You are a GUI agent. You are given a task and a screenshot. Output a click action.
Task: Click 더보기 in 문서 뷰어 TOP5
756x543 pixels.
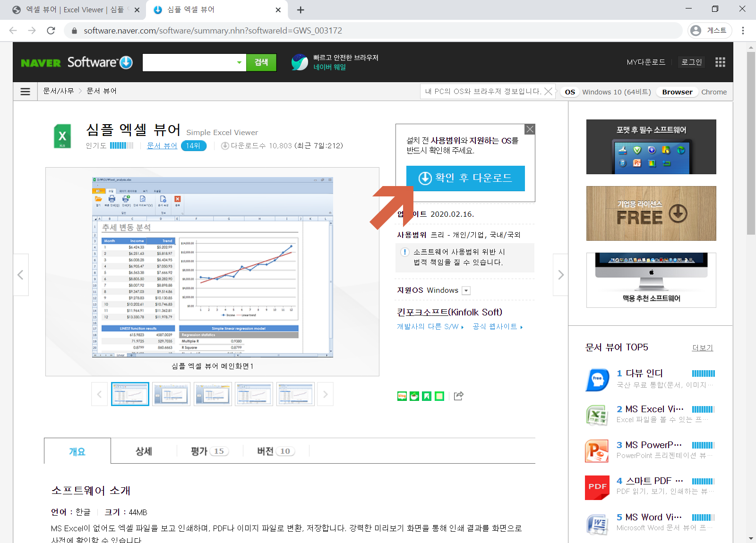click(x=703, y=348)
